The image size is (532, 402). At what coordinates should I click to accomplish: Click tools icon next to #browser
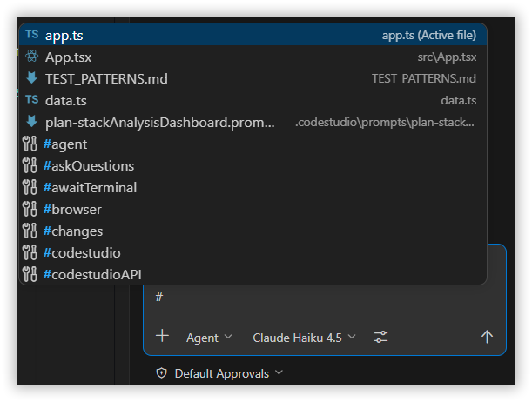click(30, 209)
